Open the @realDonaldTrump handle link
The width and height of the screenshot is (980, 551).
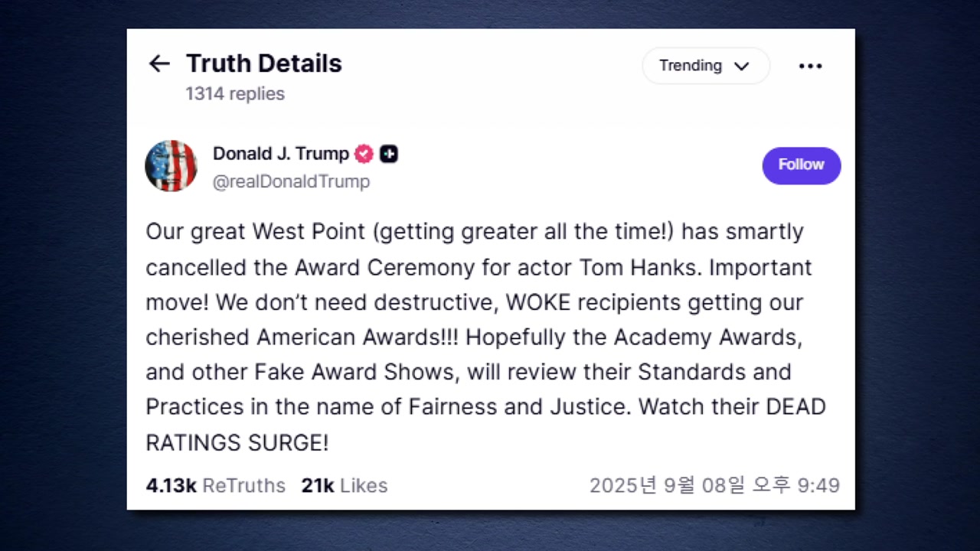pos(291,181)
